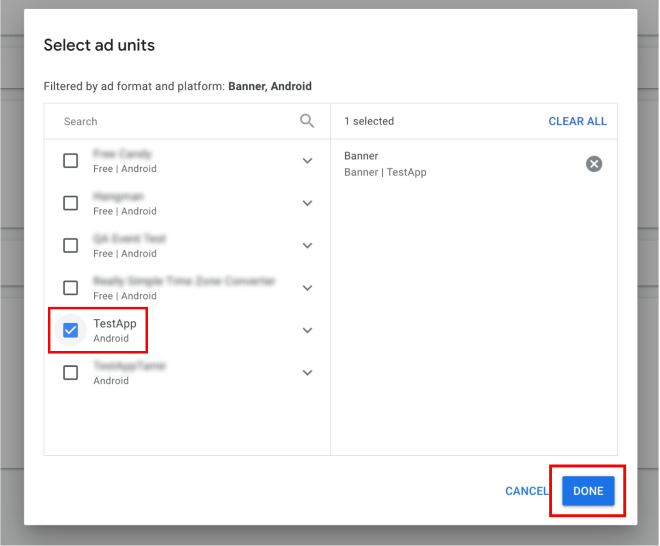Expand the TestAppTamir row chevron
This screenshot has height=546, width=660.
(308, 373)
